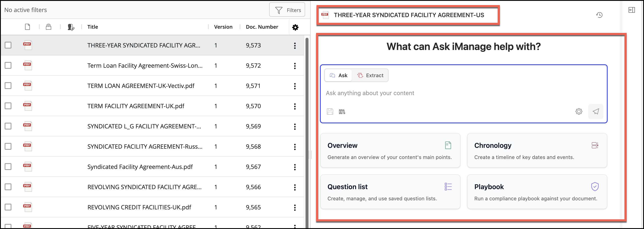
Task: Sort by Doc. Number column header
Action: click(262, 27)
